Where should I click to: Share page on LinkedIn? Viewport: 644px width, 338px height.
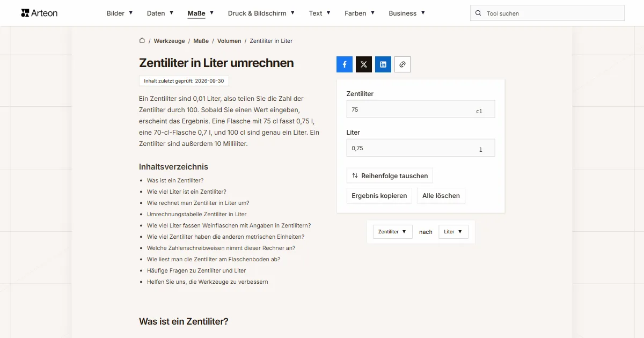[x=383, y=64]
